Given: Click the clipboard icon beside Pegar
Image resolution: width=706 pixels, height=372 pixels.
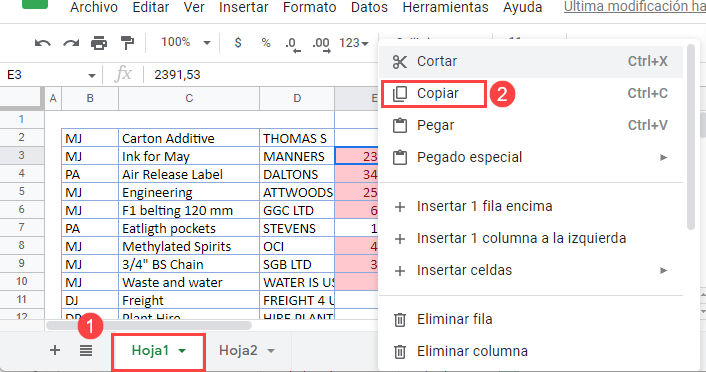Looking at the screenshot, I should (x=400, y=126).
